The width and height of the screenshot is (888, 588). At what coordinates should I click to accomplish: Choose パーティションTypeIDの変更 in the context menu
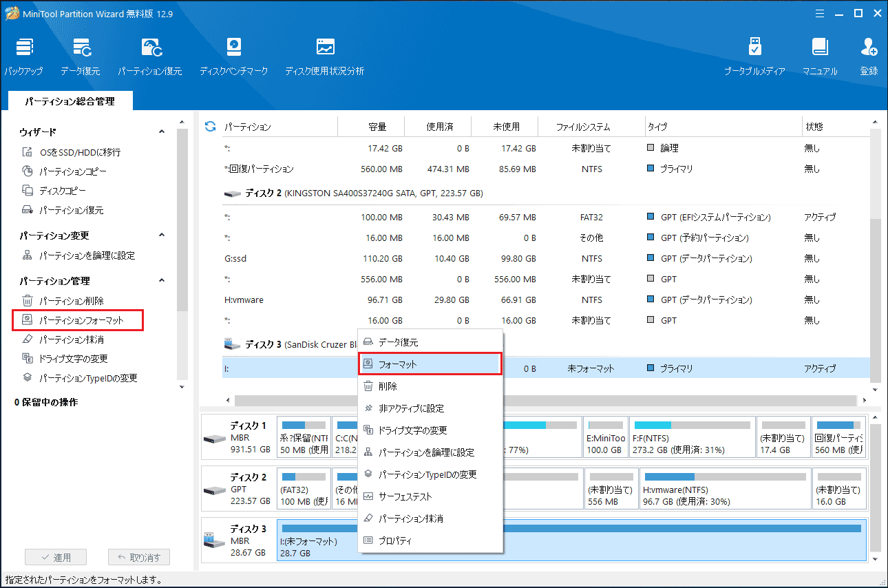point(430,474)
